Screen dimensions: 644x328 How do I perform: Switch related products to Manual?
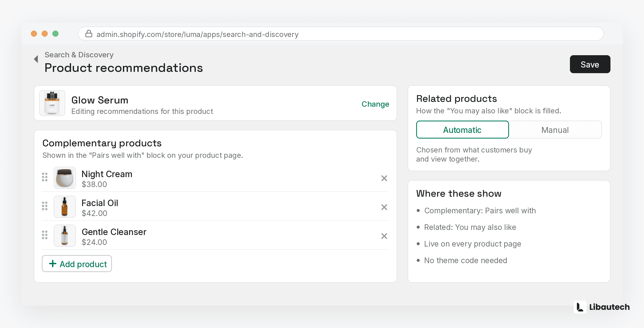pyautogui.click(x=555, y=130)
